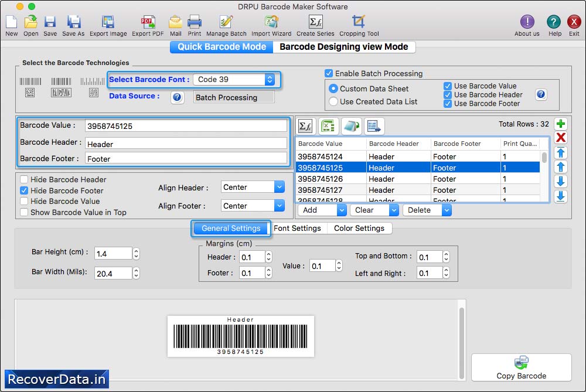Check Show Barcode Value in Top
Screen dimensions: 586x392
pyautogui.click(x=24, y=212)
